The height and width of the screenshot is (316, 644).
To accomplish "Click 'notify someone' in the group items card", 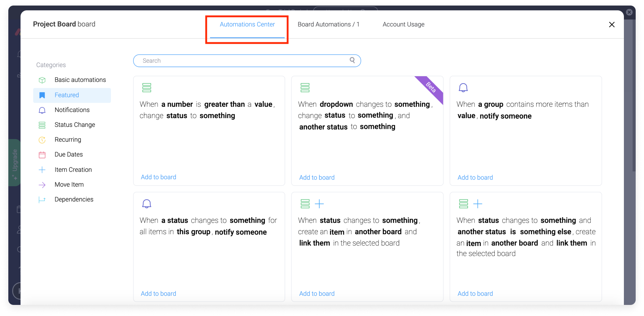I will [505, 116].
